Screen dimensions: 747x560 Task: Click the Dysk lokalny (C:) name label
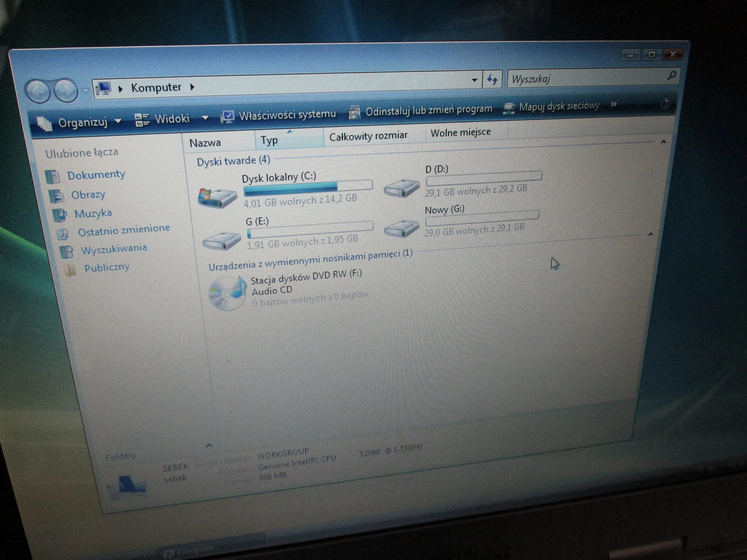pyautogui.click(x=279, y=177)
